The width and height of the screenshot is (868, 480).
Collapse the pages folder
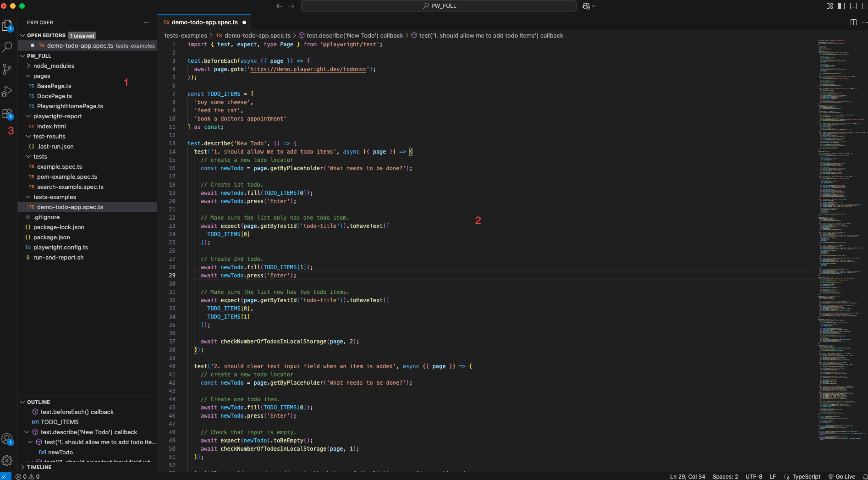(42, 76)
